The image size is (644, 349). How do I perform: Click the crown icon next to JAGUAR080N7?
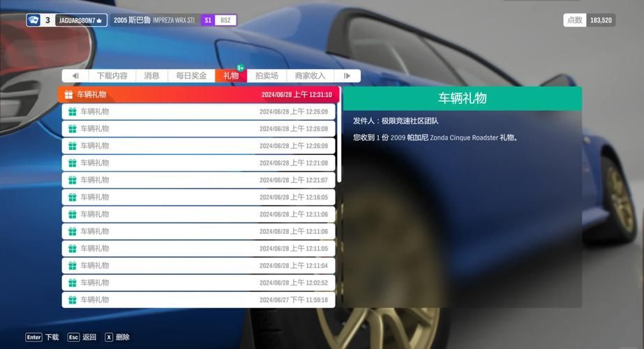(99, 20)
